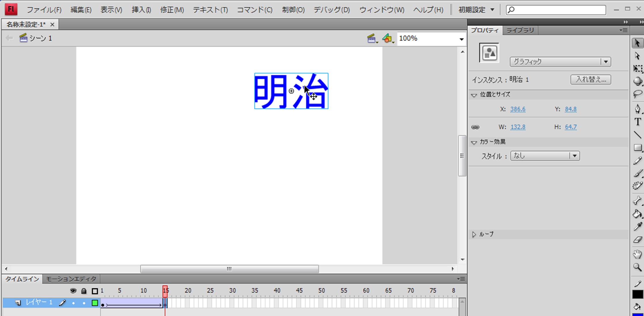This screenshot has height=316, width=644.
Task: Select the Eyedropper tool
Action: point(637,227)
